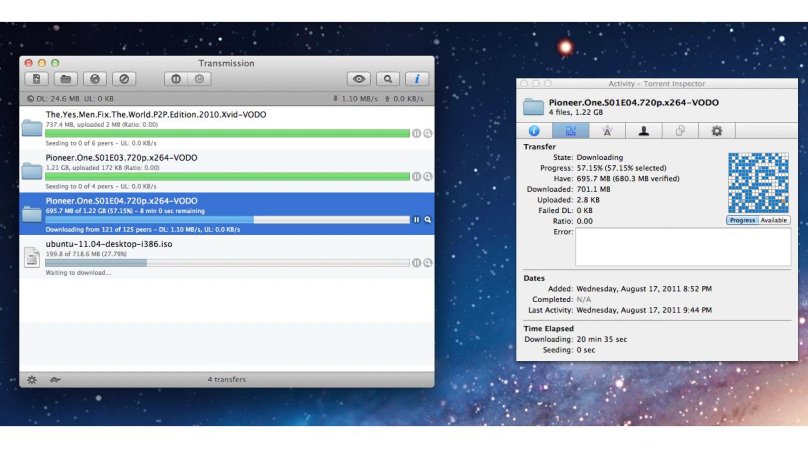This screenshot has height=454, width=808.
Task: Open Trackers tab in Torrent Inspector
Action: tap(607, 131)
